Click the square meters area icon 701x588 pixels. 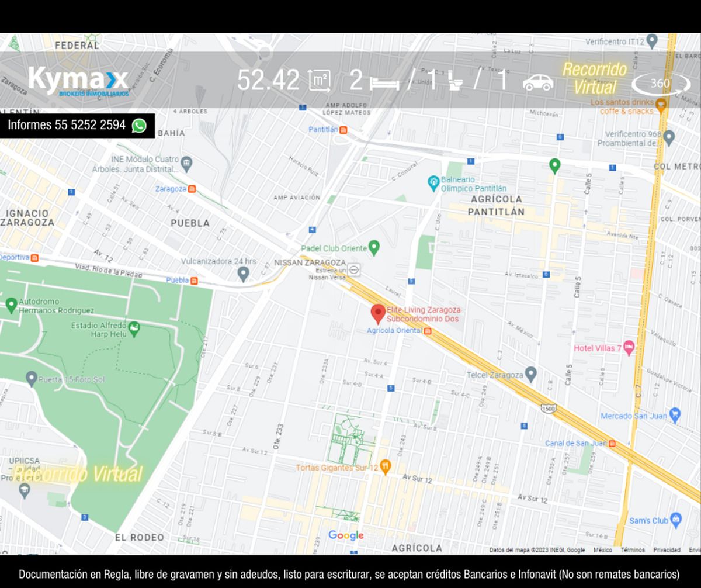(318, 80)
